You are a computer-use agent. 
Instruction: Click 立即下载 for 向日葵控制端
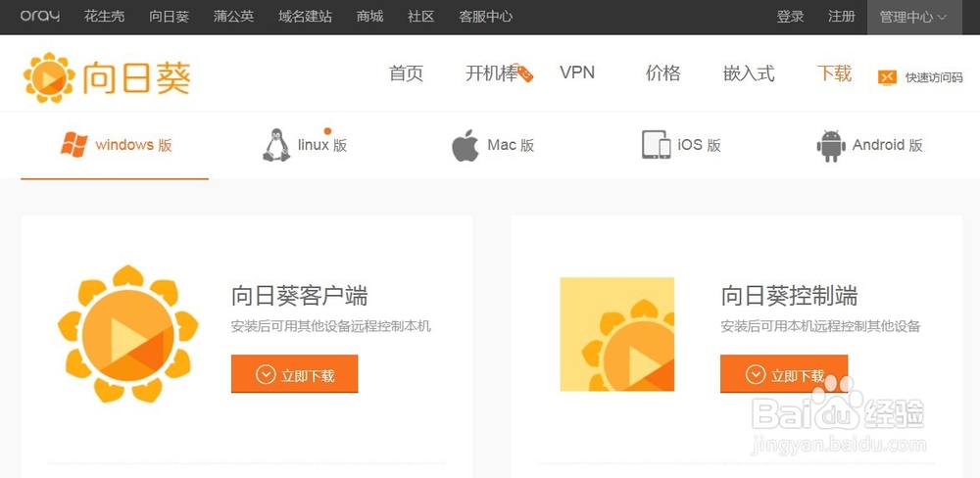click(x=784, y=374)
